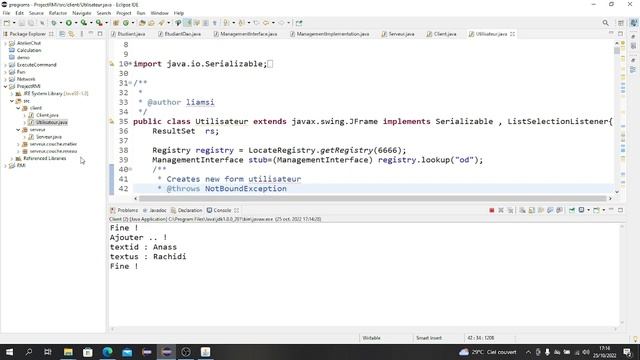Image resolution: width=640 pixels, height=360 pixels.
Task: Click the word liamsi in author comment
Action: tap(200, 102)
